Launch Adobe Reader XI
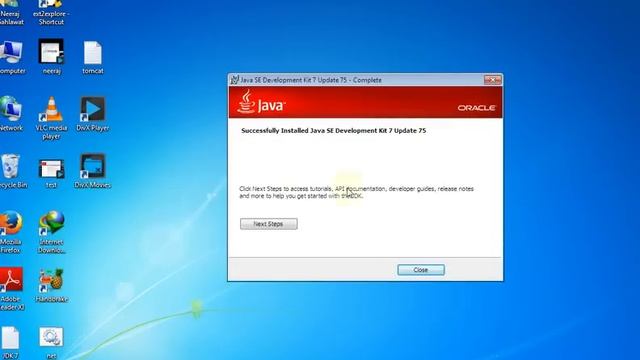 click(11, 289)
